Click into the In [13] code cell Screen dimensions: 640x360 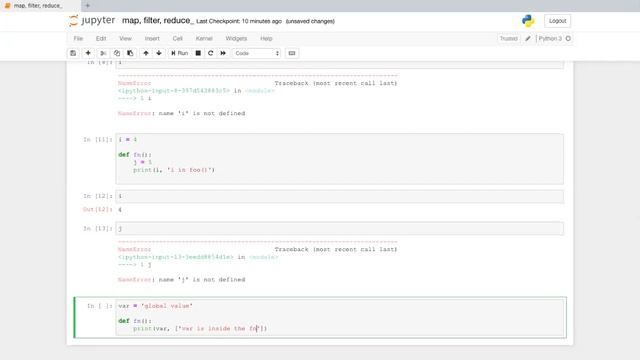click(x=339, y=229)
